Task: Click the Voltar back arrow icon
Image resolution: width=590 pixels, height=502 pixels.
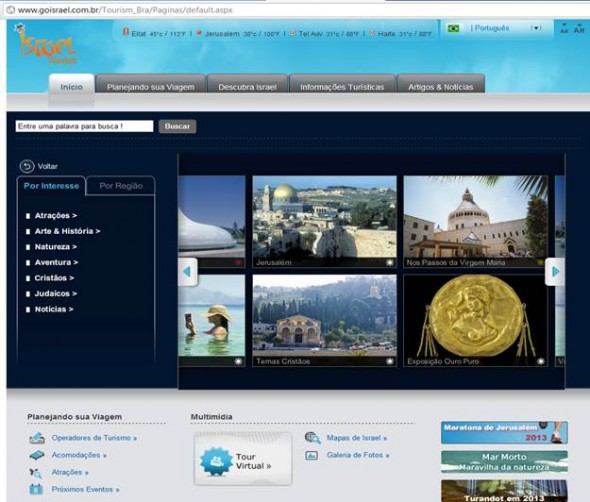Action: 27,166
